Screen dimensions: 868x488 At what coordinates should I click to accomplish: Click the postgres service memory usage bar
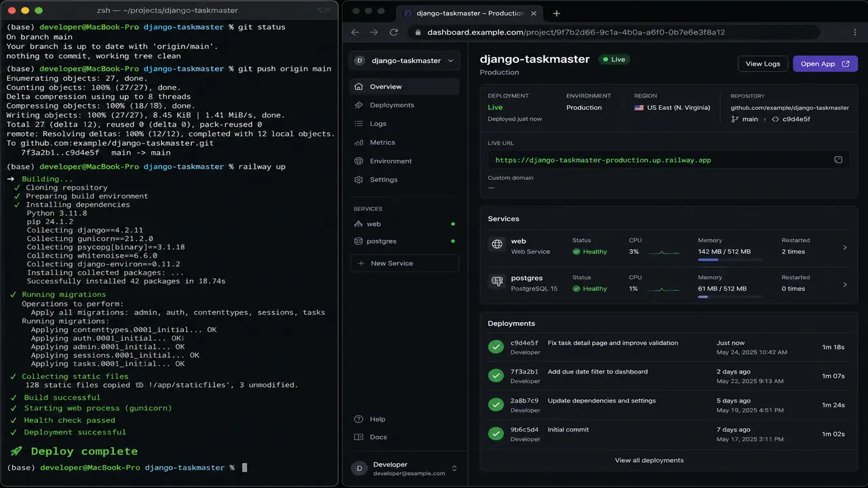pyautogui.click(x=730, y=296)
